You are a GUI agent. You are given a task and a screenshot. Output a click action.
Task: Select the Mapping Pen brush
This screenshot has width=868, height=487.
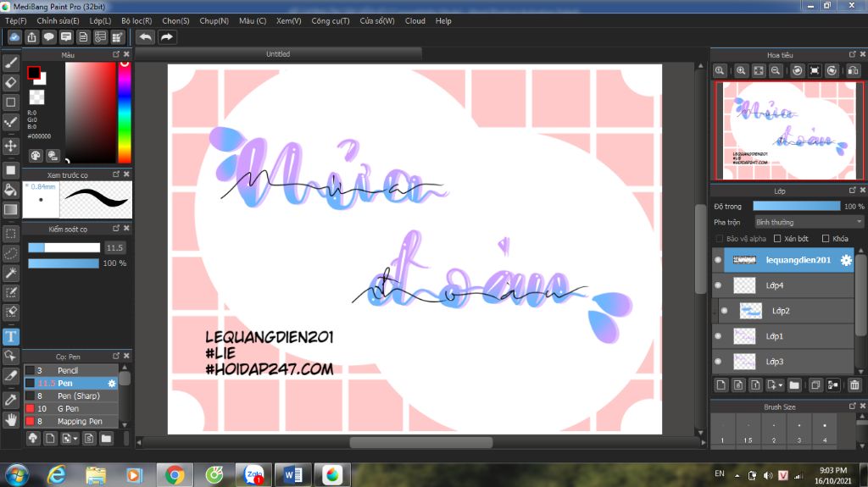pos(71,421)
